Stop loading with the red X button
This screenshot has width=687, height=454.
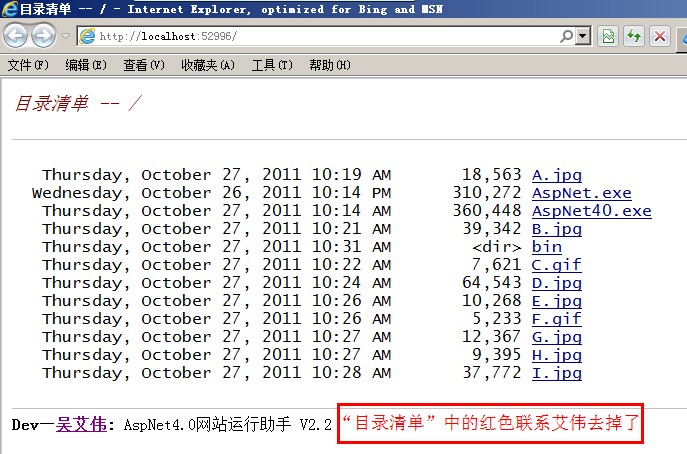point(660,36)
